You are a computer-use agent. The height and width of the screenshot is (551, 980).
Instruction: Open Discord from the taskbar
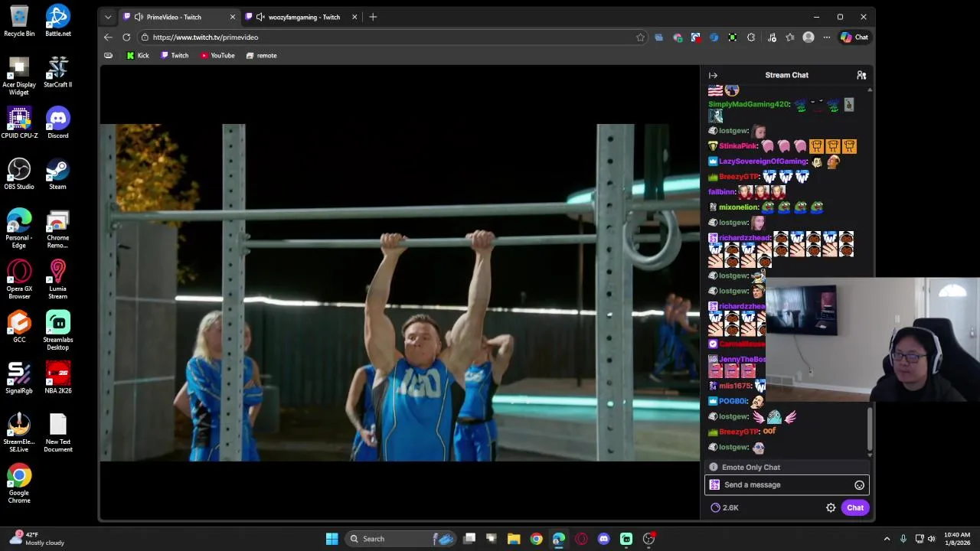click(603, 539)
